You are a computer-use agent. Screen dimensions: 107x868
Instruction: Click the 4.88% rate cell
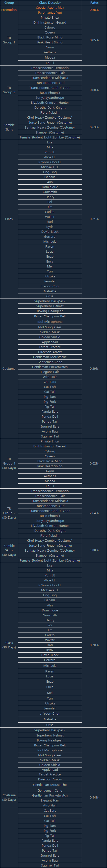tap(94, 550)
